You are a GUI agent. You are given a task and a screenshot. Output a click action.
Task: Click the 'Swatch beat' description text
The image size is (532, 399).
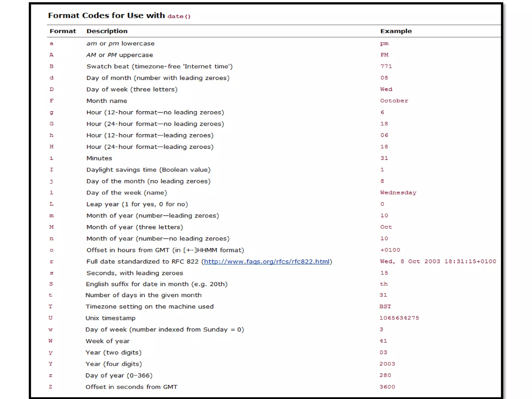pos(159,66)
